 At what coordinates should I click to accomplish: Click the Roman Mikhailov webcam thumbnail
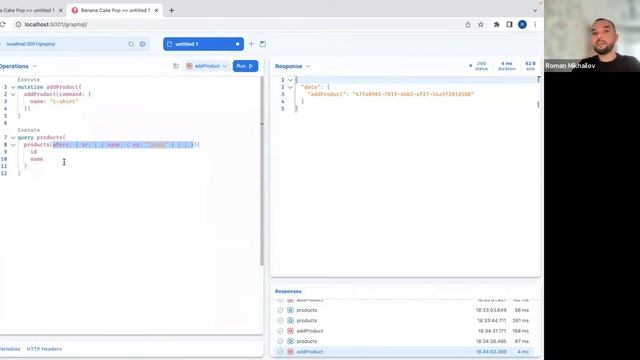coord(592,36)
